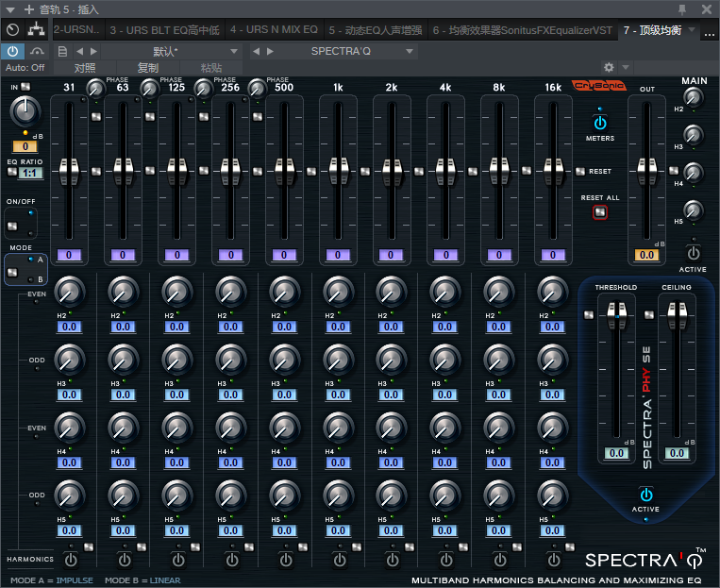This screenshot has width=720, height=588.
Task: Toggle the plugin bypass power button
Action: point(12,52)
